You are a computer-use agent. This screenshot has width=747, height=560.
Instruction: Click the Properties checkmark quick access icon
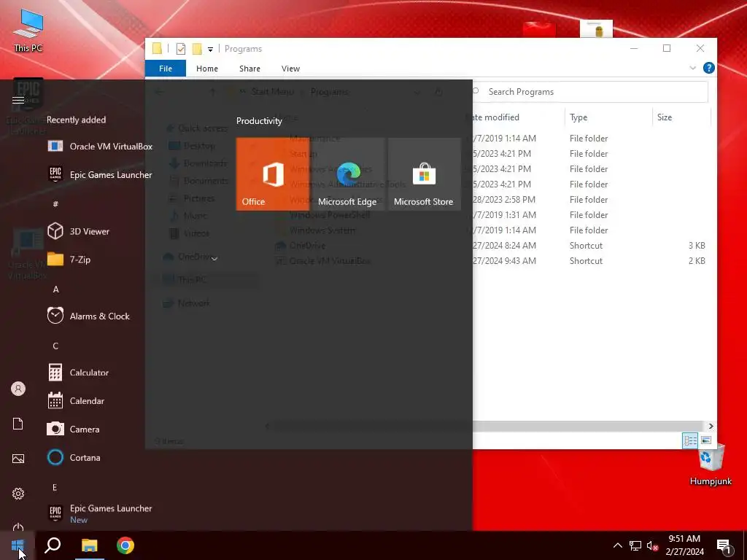point(181,49)
